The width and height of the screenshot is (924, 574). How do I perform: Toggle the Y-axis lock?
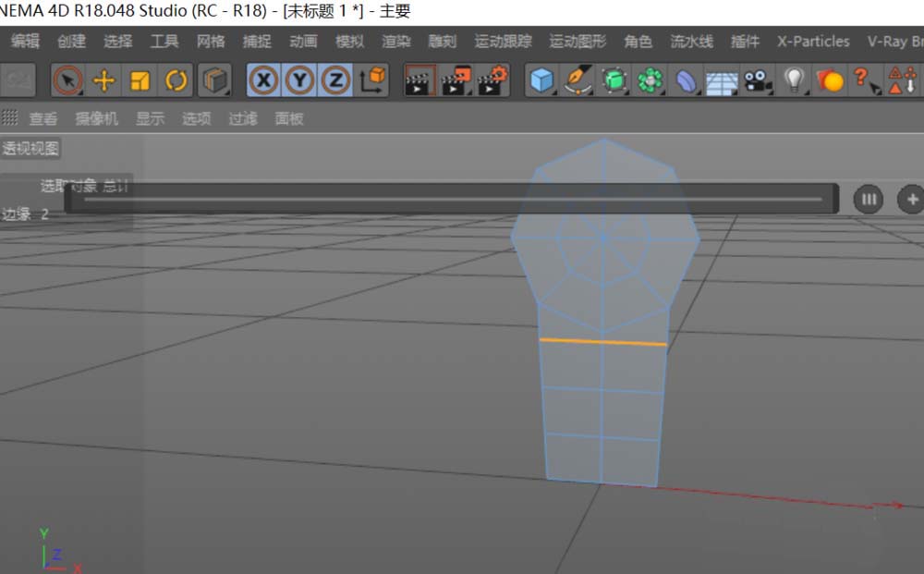[x=299, y=80]
